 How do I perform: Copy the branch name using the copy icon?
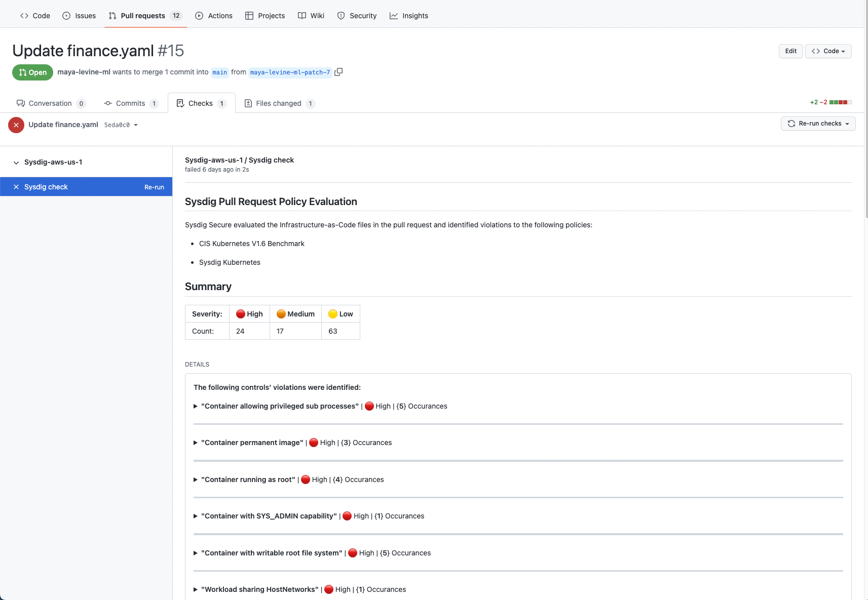coord(338,72)
